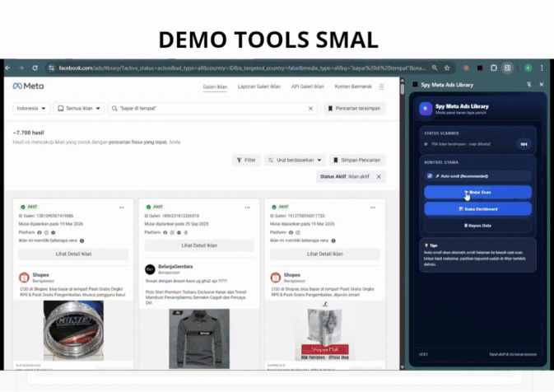
Task: Open the Semua iklan category dropdown
Action: point(79,109)
